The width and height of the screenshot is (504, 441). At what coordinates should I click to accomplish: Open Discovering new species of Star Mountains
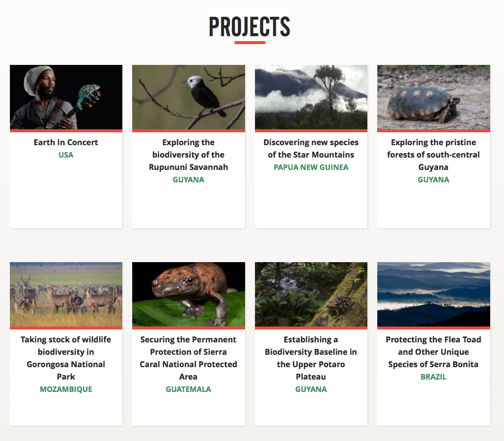coord(311,148)
